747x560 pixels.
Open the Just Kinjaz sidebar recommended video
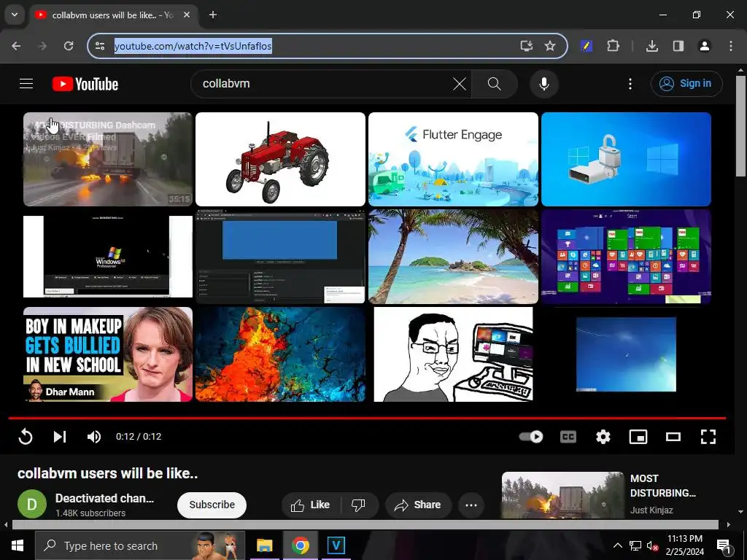(x=562, y=495)
